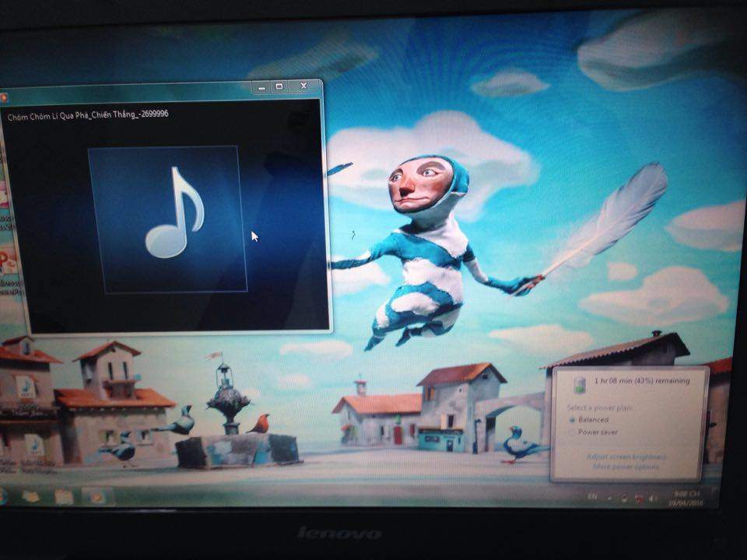
Task: Close the Media Player window
Action: pos(304,86)
